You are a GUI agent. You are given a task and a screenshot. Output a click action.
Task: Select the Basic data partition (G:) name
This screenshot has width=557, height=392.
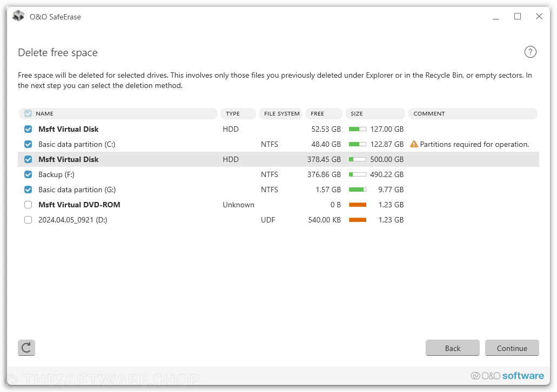click(77, 190)
